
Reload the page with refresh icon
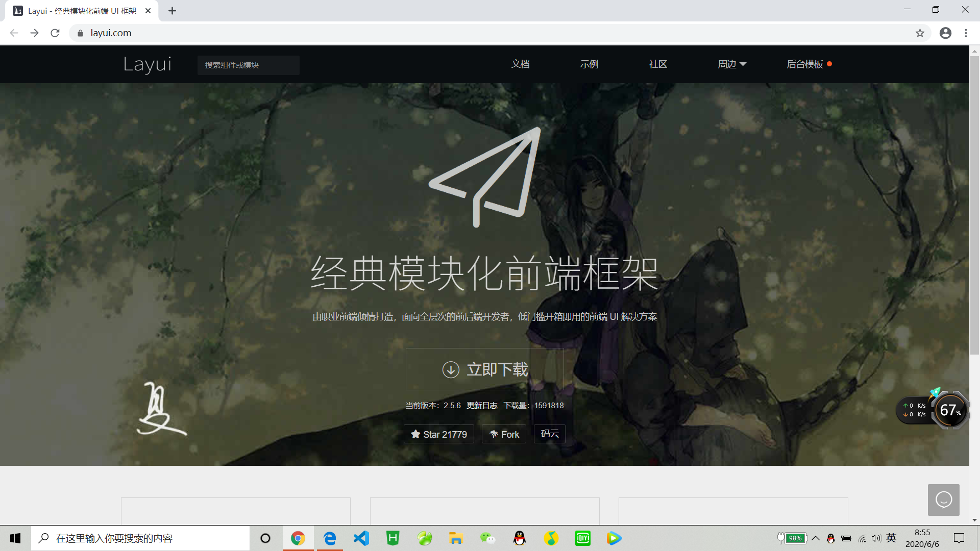tap(55, 33)
